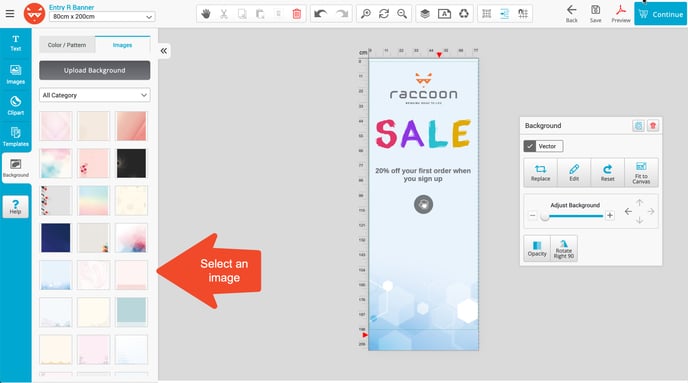Move background right with arrow
The image size is (688, 383).
pyautogui.click(x=651, y=211)
